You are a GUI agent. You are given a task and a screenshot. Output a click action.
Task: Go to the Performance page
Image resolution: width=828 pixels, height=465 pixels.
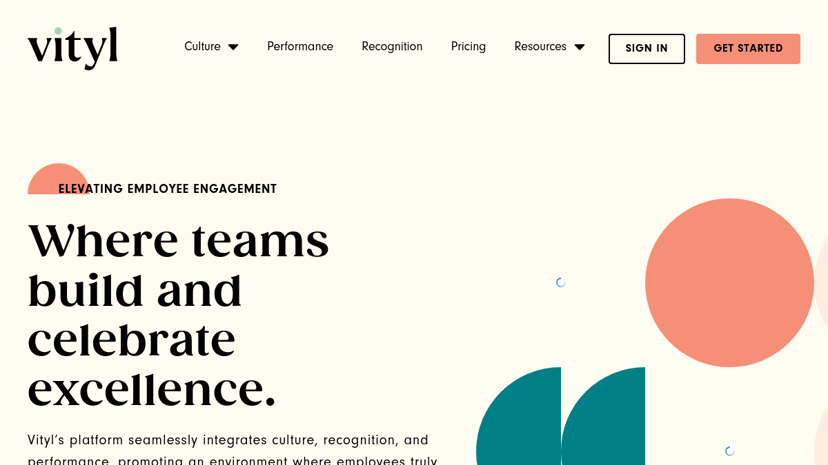click(300, 46)
